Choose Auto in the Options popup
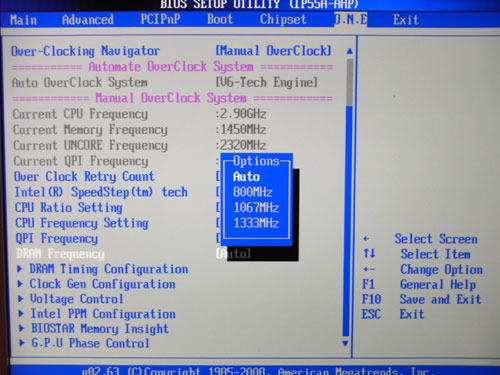500x375 pixels. tap(246, 177)
